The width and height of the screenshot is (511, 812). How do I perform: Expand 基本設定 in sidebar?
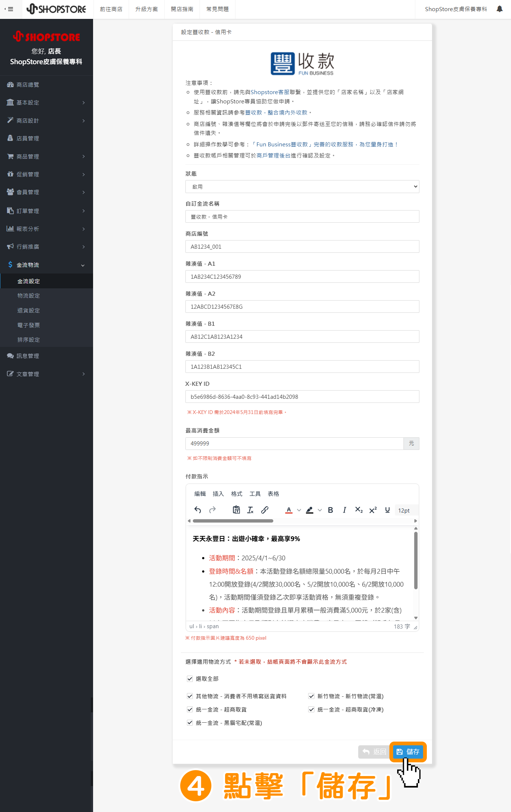[x=46, y=103]
